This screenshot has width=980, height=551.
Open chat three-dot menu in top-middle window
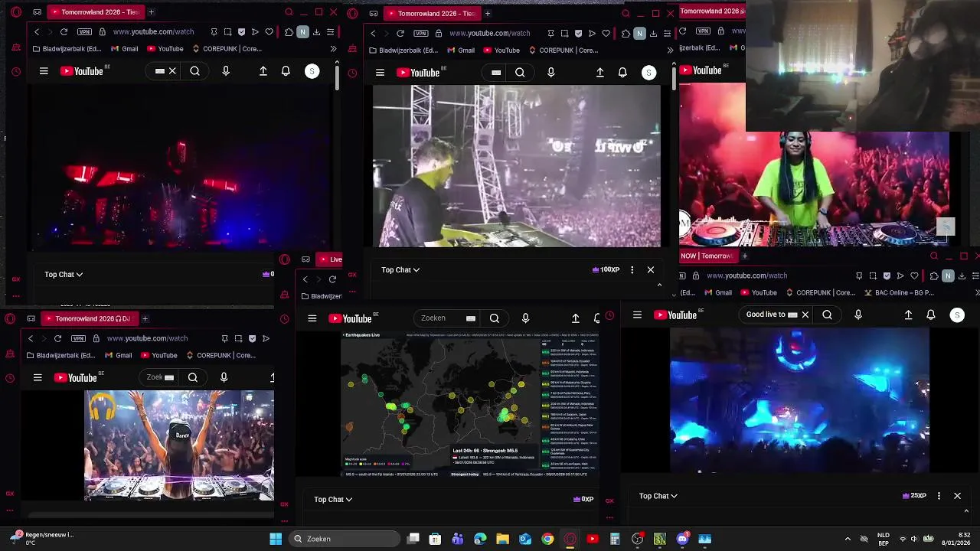pos(632,269)
